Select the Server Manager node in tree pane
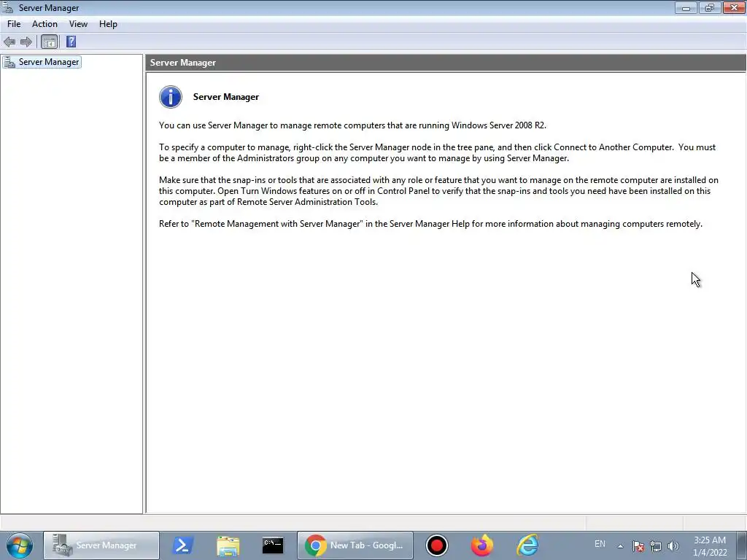747x560 pixels. tap(42, 62)
